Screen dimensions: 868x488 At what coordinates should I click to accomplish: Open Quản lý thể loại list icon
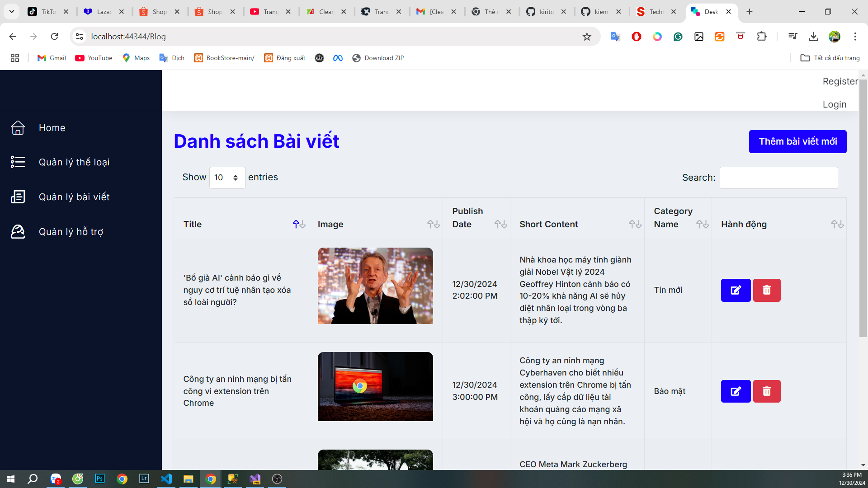click(x=18, y=162)
